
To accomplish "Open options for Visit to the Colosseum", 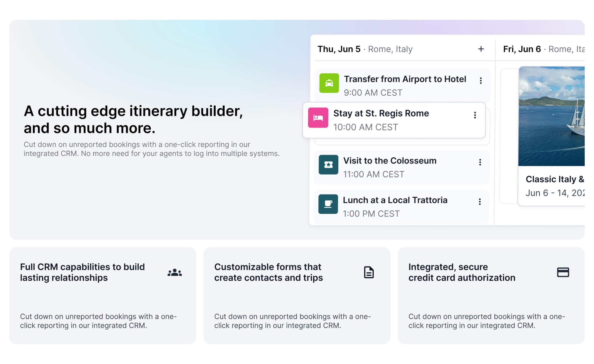I will click(480, 162).
